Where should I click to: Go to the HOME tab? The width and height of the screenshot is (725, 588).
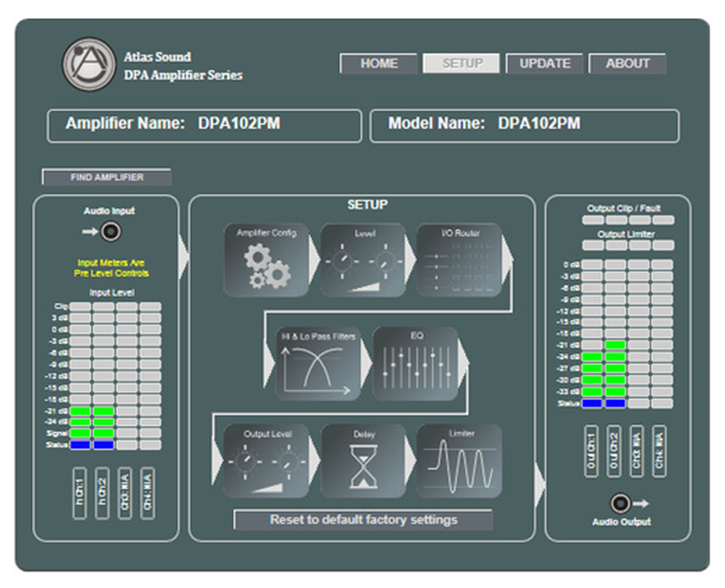[x=379, y=63]
